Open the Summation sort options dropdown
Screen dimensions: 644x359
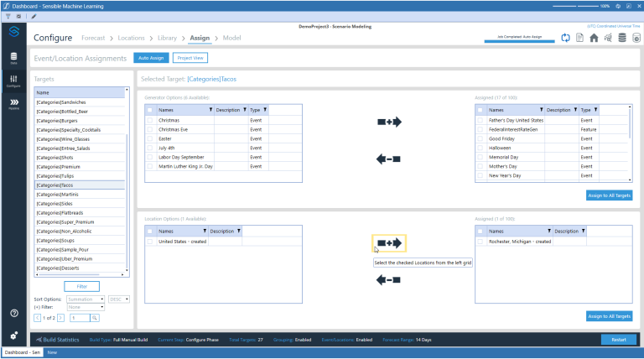[85, 299]
